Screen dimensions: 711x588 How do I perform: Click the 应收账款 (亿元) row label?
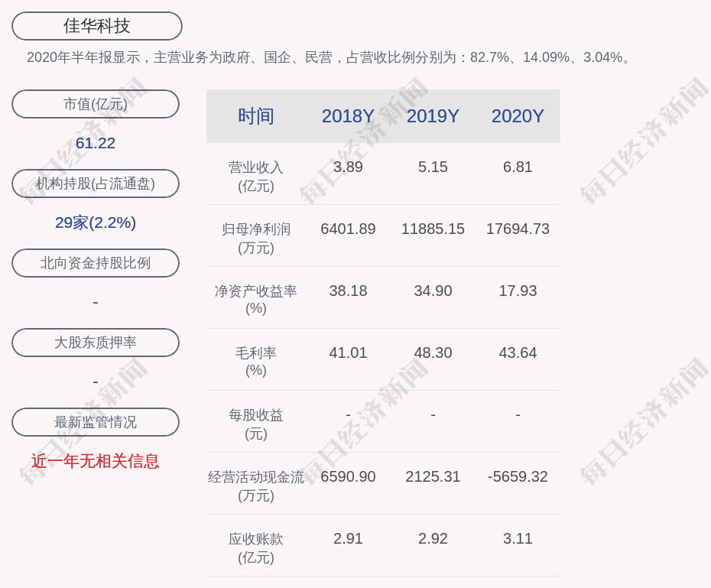click(x=256, y=548)
